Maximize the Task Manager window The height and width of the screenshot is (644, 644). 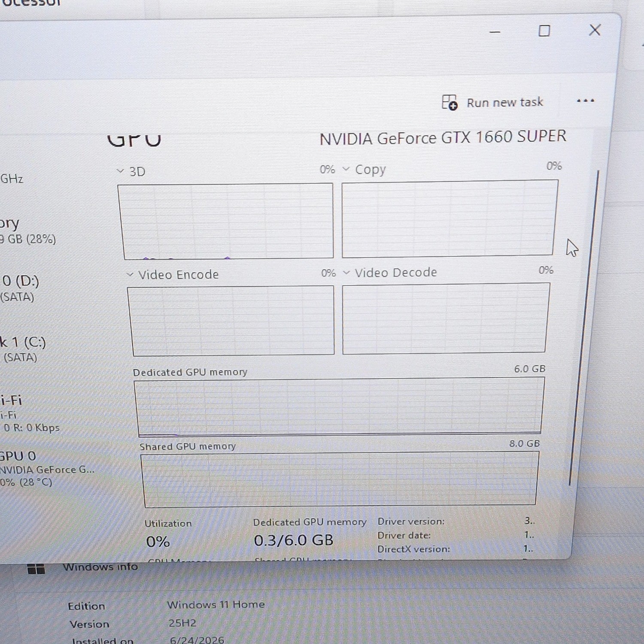point(544,30)
